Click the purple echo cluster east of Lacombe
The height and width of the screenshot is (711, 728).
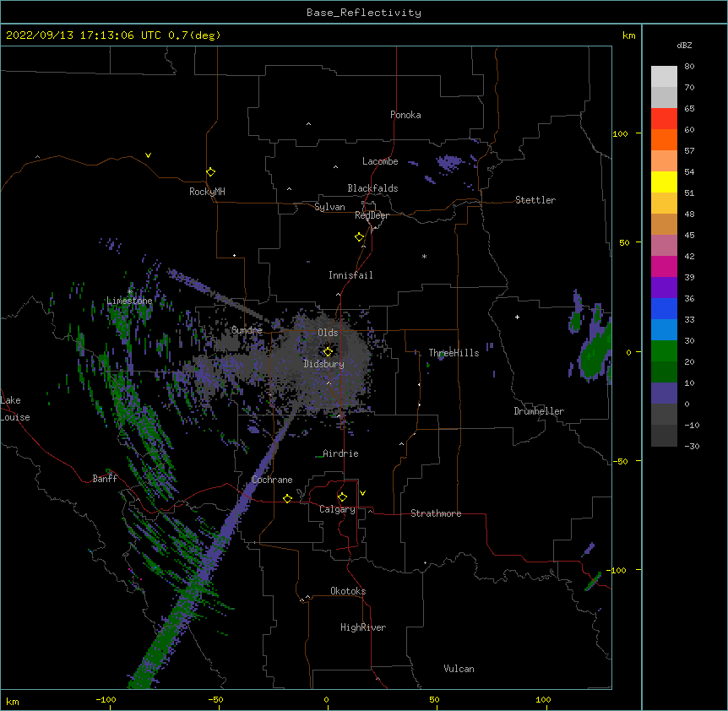[448, 162]
